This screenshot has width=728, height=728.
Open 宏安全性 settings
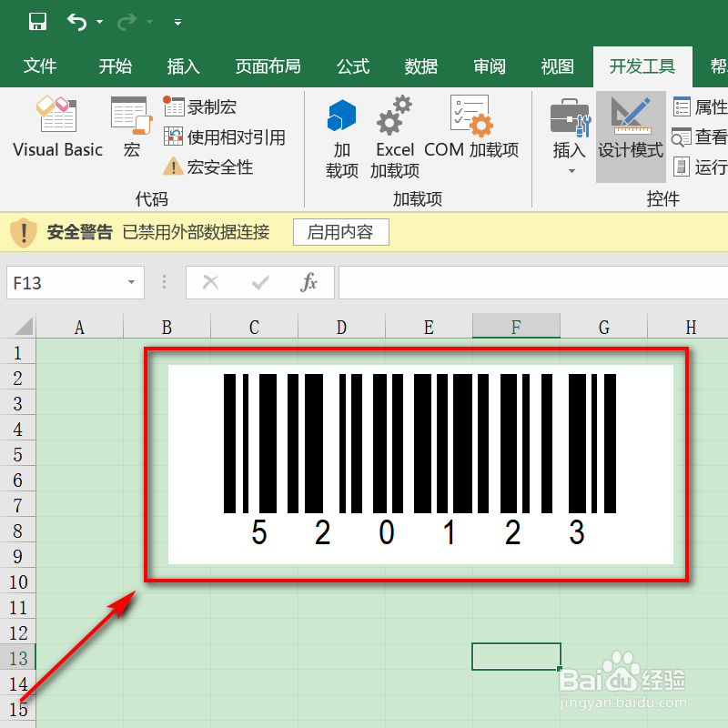pyautogui.click(x=208, y=167)
